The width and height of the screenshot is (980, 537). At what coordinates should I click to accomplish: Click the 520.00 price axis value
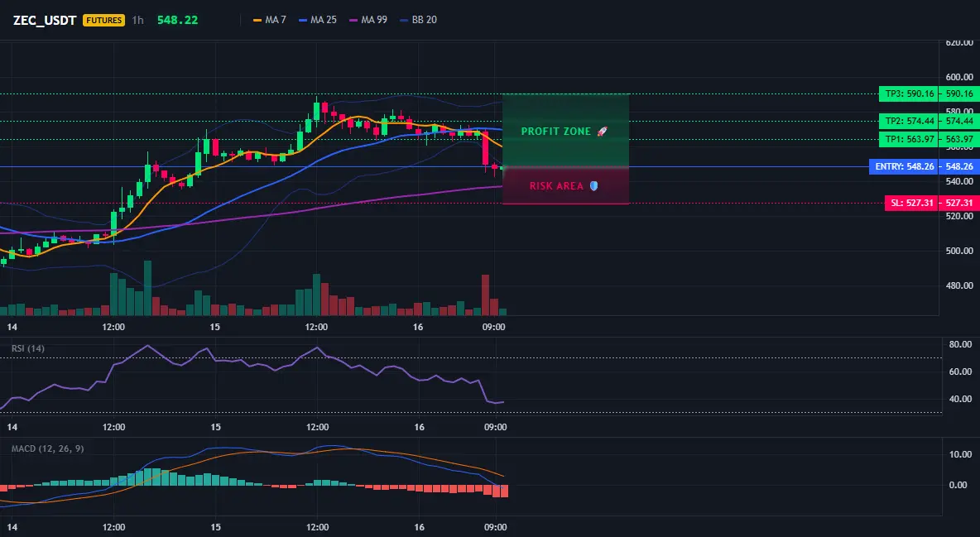tap(959, 216)
